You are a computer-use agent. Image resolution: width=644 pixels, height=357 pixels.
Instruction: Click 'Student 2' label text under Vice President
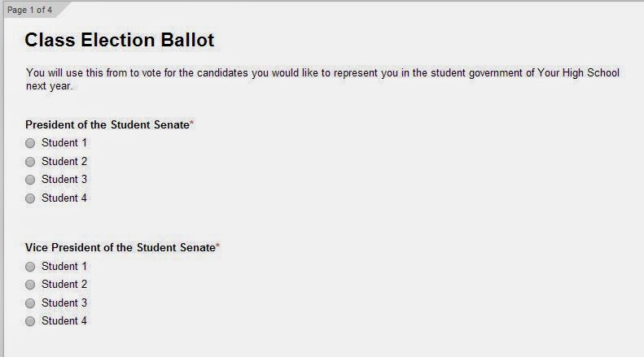pyautogui.click(x=64, y=285)
